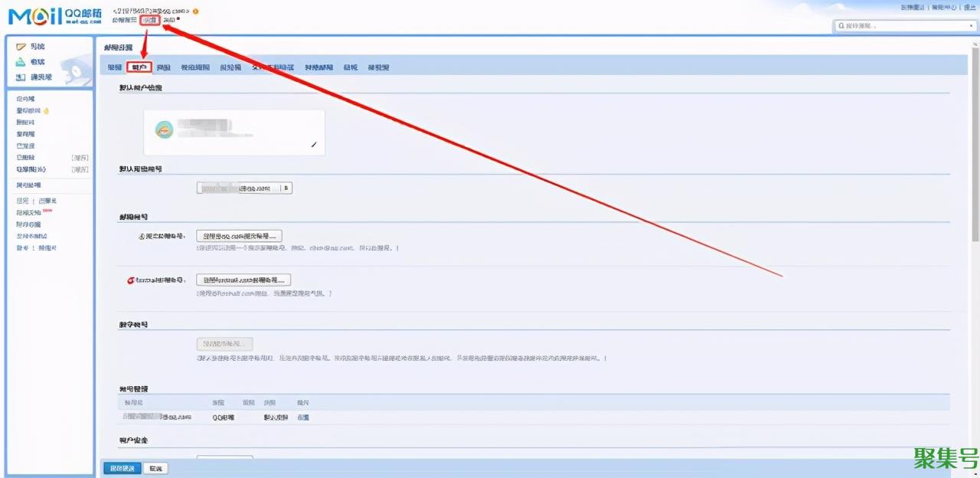Click the Settings (设置) link in header
Viewport: 980px width, 478px height.
pyautogui.click(x=149, y=20)
